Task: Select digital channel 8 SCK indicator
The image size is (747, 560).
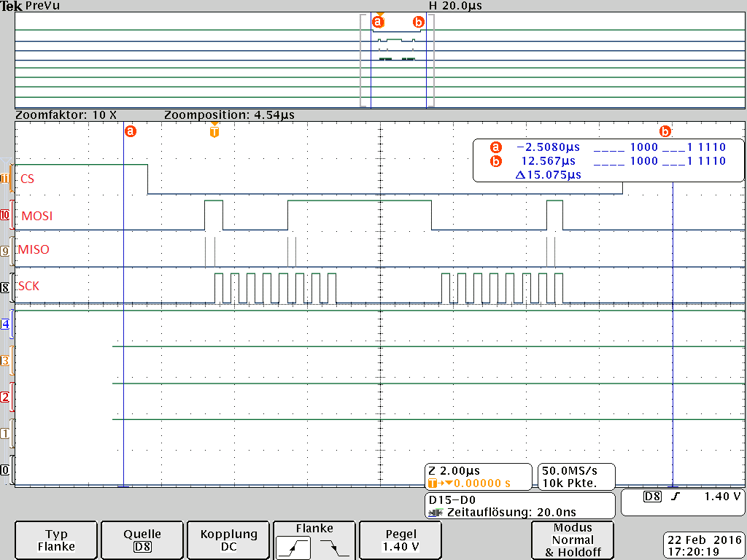Action: point(5,287)
